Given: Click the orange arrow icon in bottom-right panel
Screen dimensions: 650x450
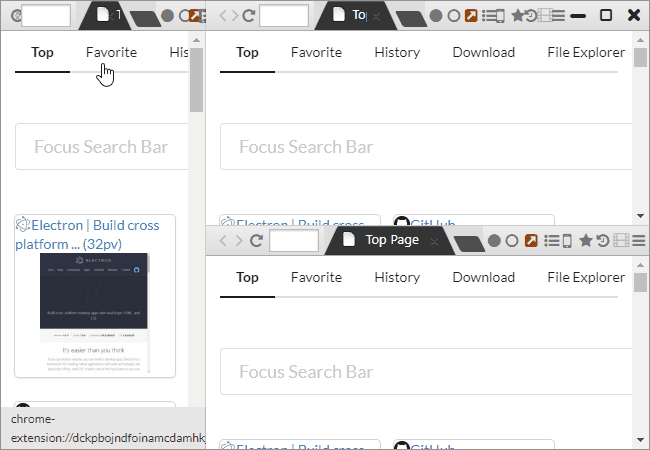Looking at the screenshot, I should tap(531, 241).
